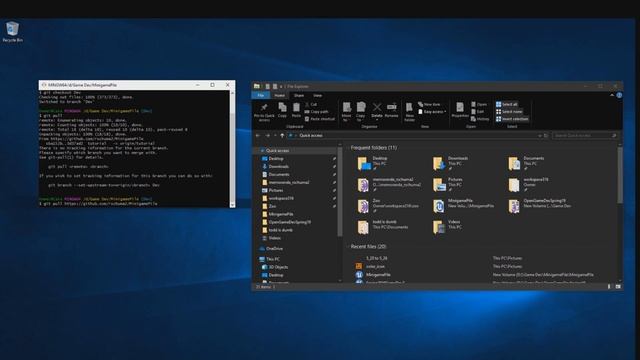This screenshot has width=640, height=360.
Task: Click the Up one level arrow
Action: click(282, 136)
